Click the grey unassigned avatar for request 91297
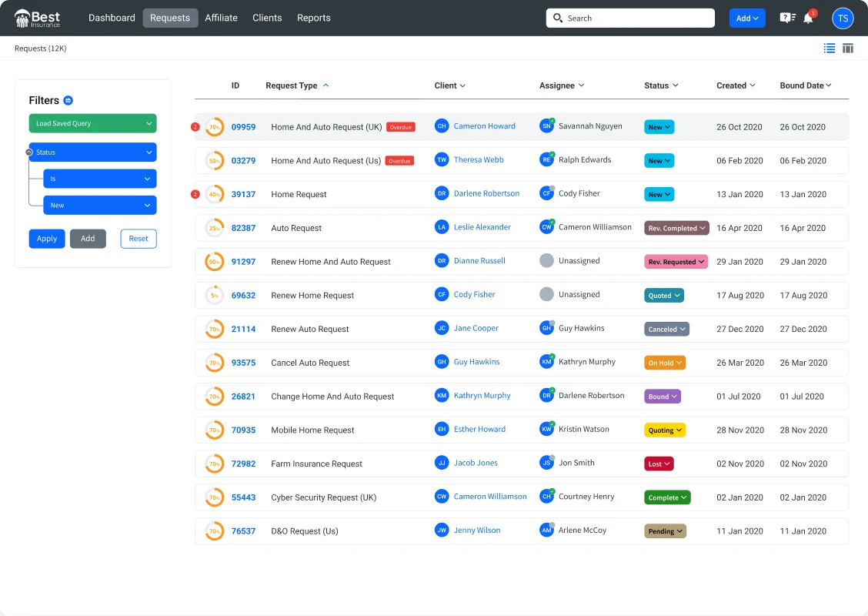 (546, 260)
